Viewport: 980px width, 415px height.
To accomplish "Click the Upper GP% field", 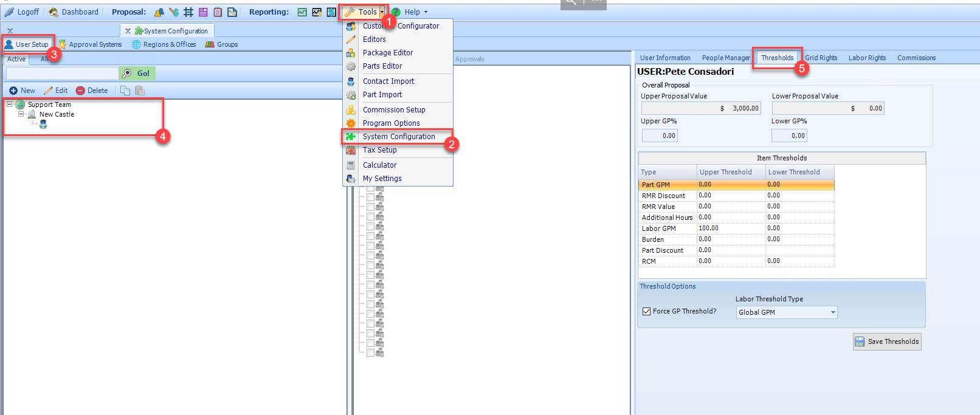I will click(660, 135).
